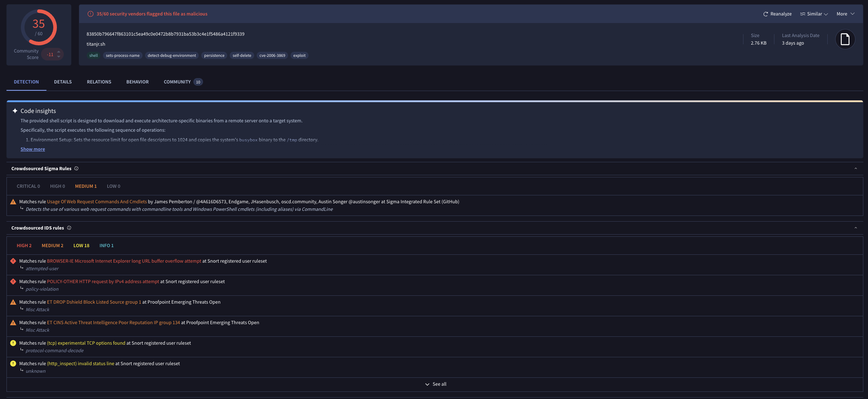The image size is (868, 399).
Task: Click the Similar search icon
Action: pos(802,14)
